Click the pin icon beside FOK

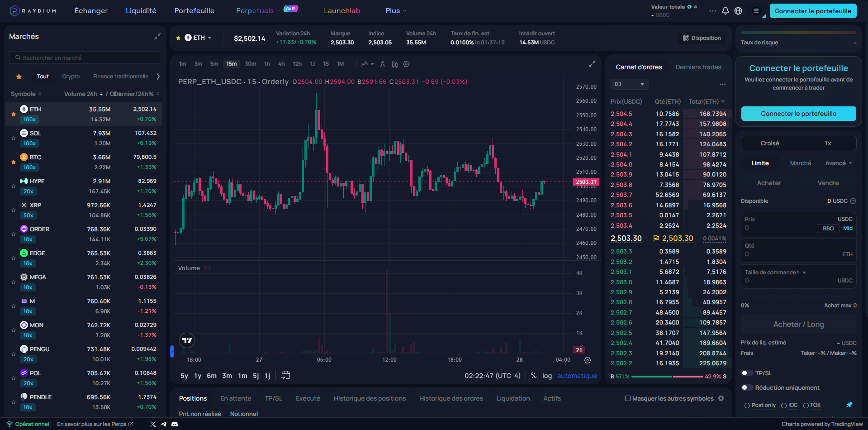point(849,405)
